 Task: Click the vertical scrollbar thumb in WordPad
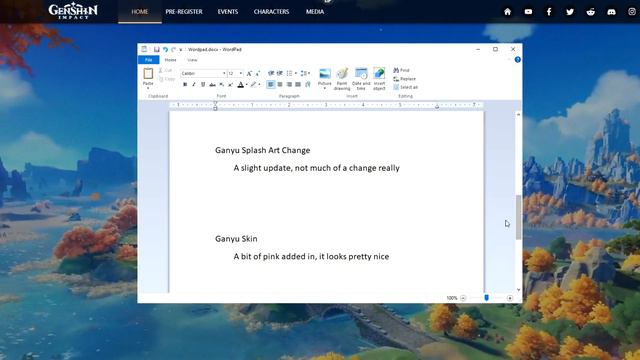(x=518, y=217)
